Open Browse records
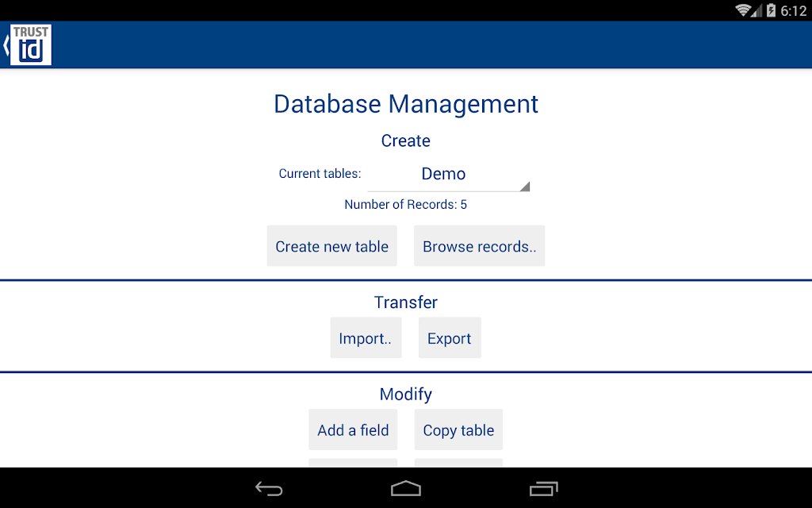Image resolution: width=812 pixels, height=508 pixels. pyautogui.click(x=480, y=246)
